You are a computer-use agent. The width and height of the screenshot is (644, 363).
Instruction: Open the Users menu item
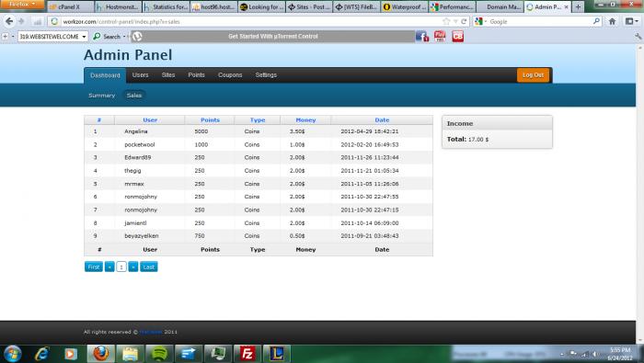[x=140, y=75]
